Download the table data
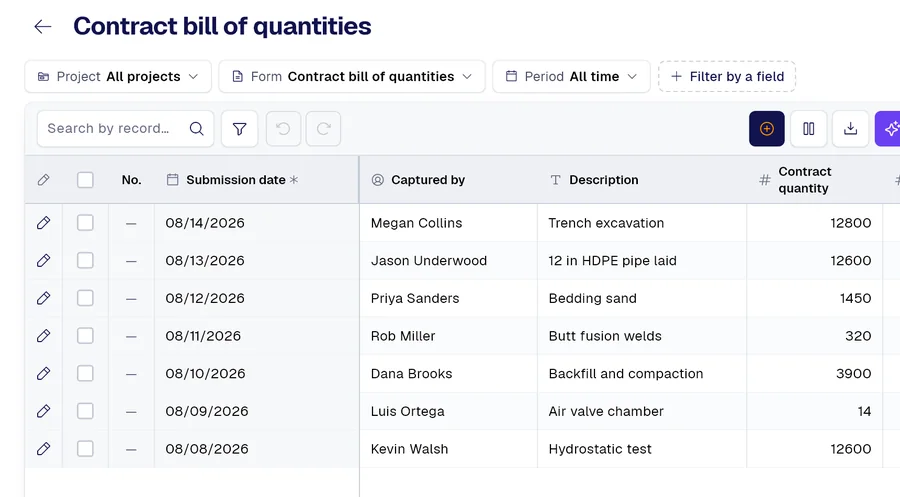This screenshot has width=900, height=497. point(850,129)
